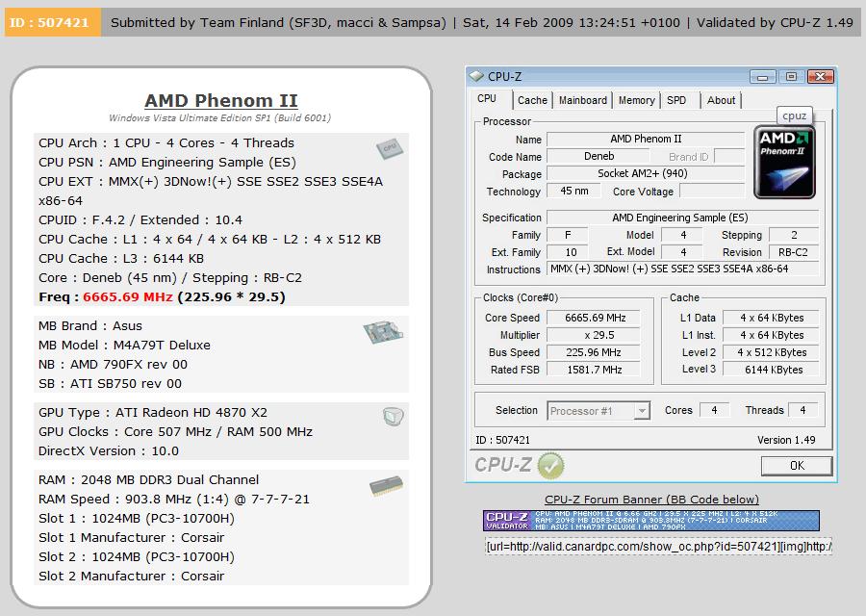Viewport: 866px width, 616px height.
Task: Click the Version 1.49 text in CPU-Z
Action: pyautogui.click(x=786, y=440)
